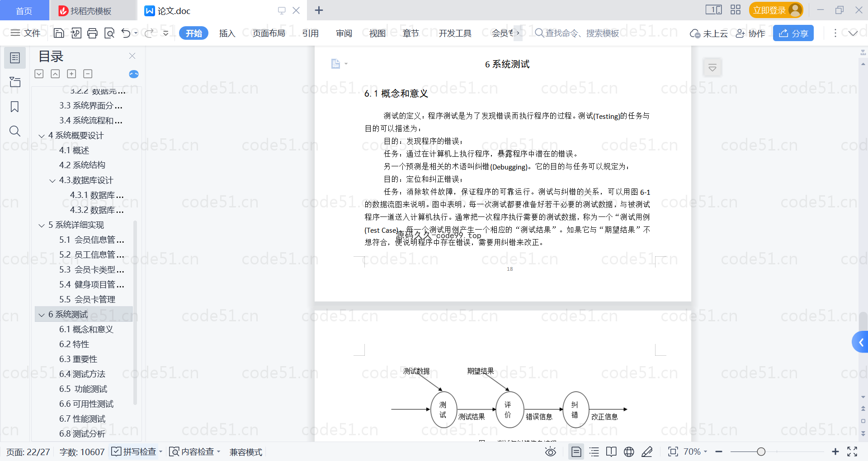Open the find search sidebar icon
The height and width of the screenshot is (461, 868).
(x=15, y=131)
